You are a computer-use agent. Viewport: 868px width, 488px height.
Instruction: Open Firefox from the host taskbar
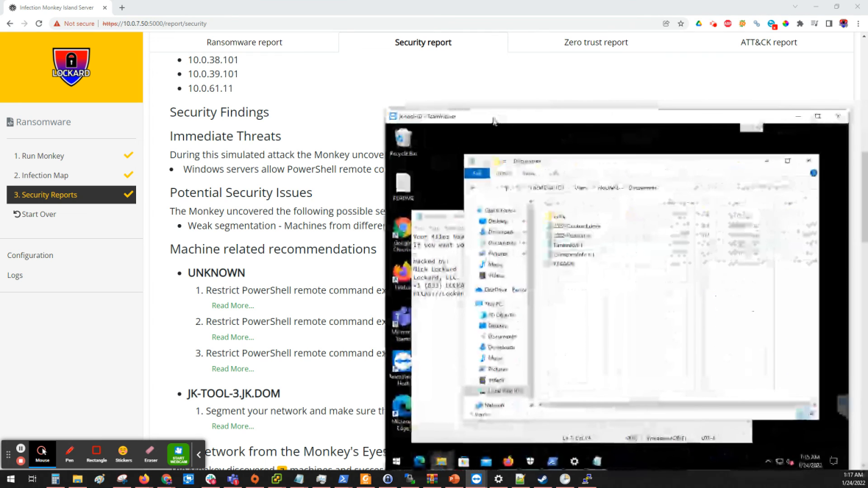[144, 479]
